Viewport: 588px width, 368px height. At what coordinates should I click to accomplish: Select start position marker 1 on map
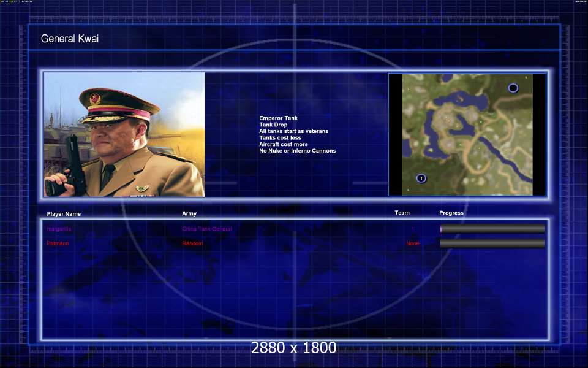[421, 178]
